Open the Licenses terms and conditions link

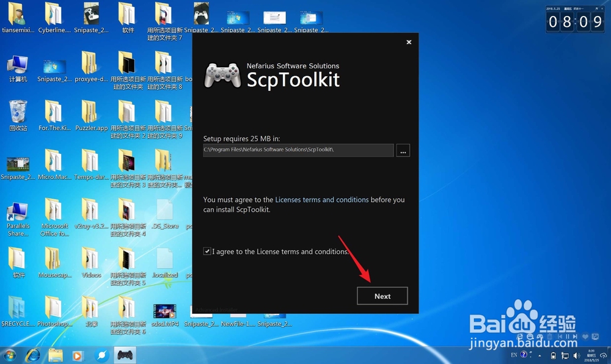[322, 200]
